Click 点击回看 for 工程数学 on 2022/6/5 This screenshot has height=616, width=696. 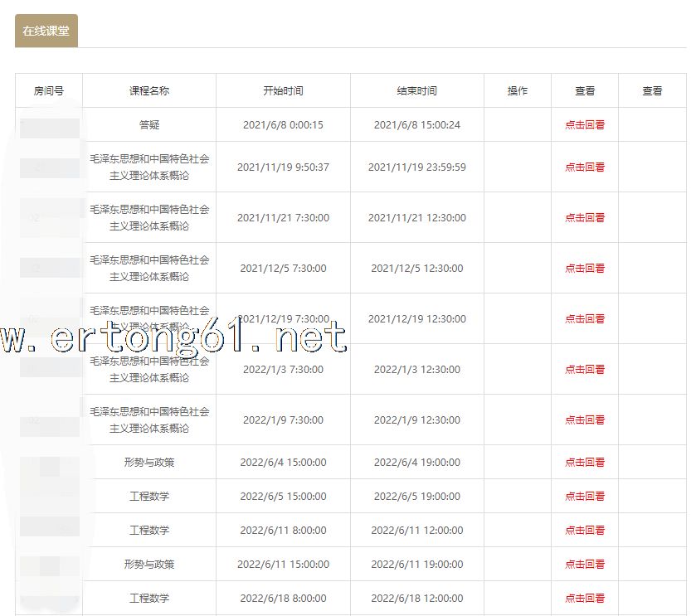pyautogui.click(x=585, y=497)
